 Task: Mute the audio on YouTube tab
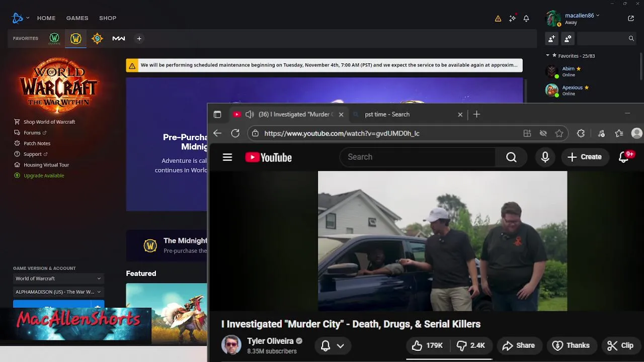coord(250,115)
